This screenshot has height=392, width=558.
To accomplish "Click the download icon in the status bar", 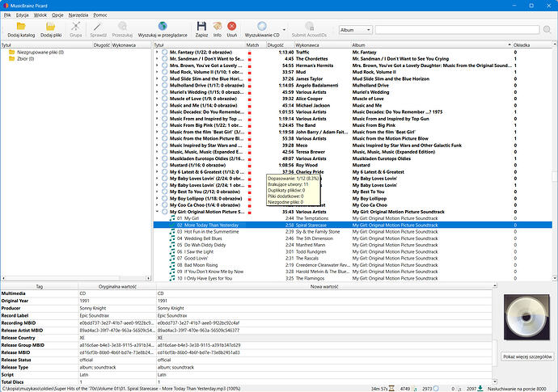I will point(480,389).
